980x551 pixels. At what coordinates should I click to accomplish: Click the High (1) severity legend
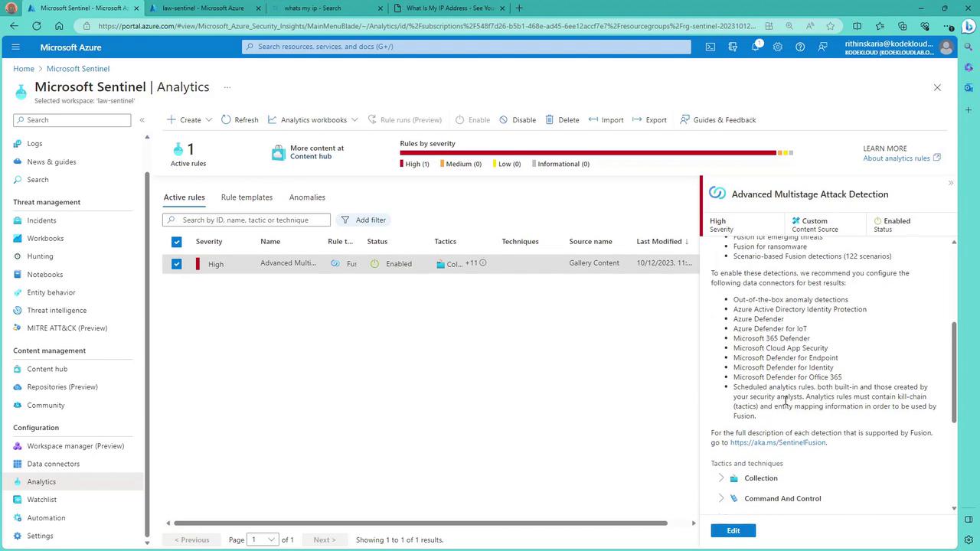tap(414, 164)
